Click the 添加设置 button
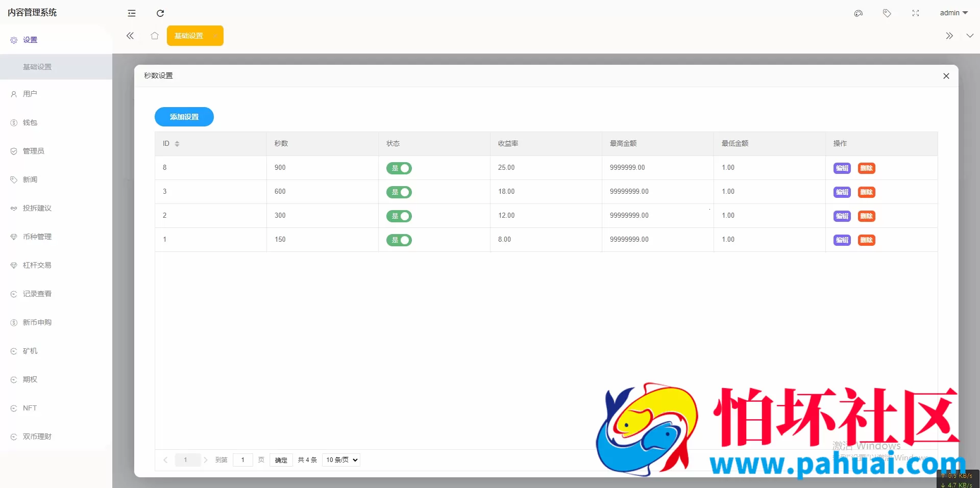The height and width of the screenshot is (488, 980). coord(184,117)
